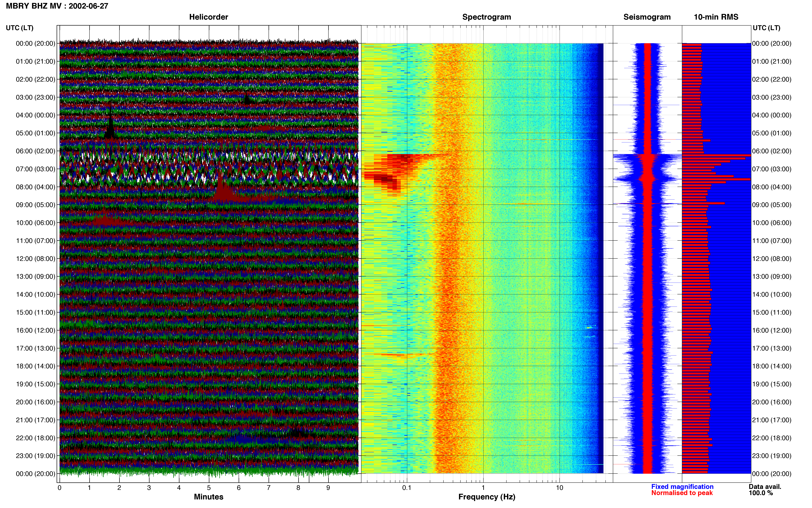
Task: Click tick '3' on the Minutes axis
Action: click(x=149, y=488)
